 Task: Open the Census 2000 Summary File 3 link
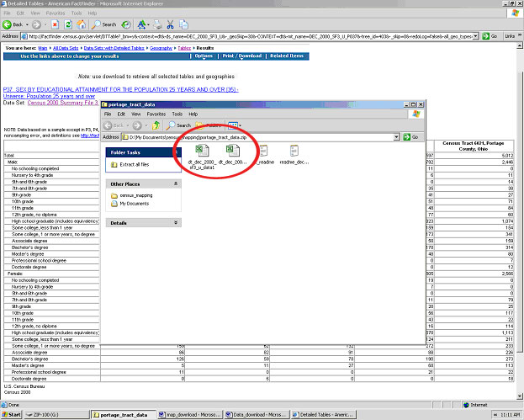point(63,103)
